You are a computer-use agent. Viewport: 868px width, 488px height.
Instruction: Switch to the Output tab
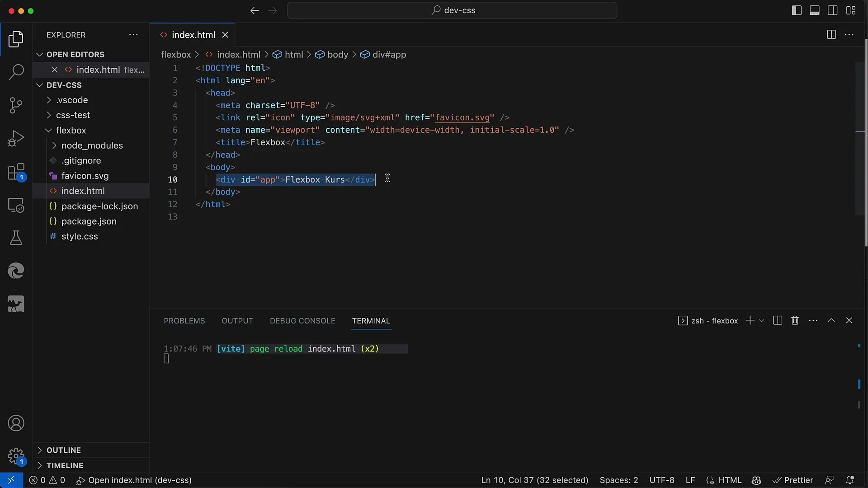pyautogui.click(x=237, y=321)
